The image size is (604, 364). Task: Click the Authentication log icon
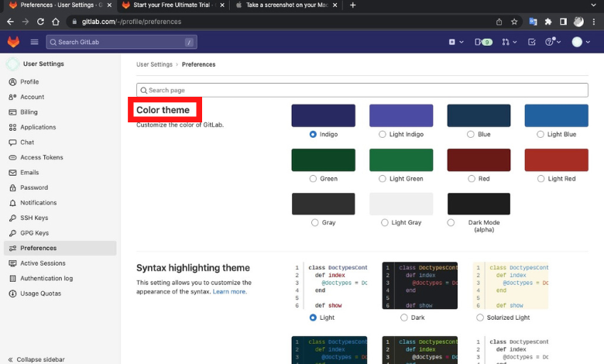12,278
